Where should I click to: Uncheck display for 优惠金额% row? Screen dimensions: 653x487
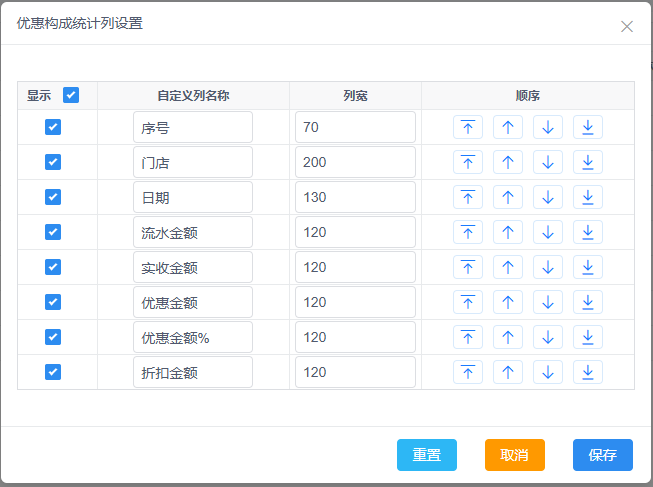(53, 337)
